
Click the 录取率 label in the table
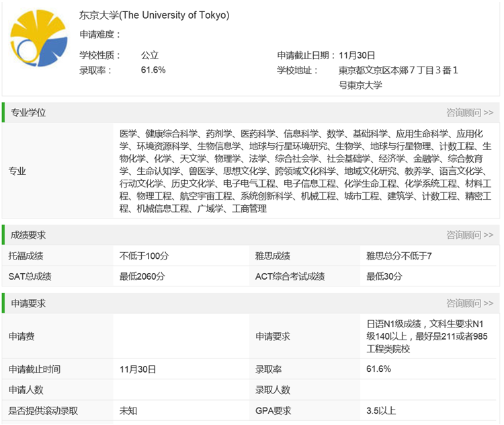(268, 369)
